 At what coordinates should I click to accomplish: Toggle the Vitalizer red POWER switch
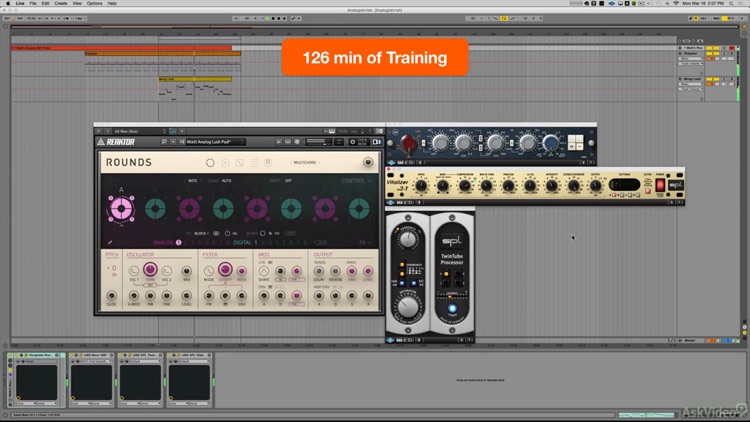(660, 185)
